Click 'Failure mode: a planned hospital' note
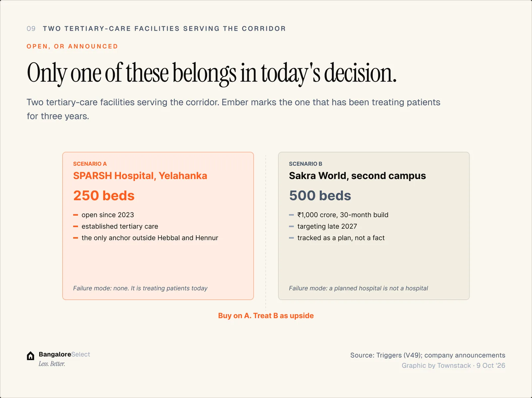 tap(358, 288)
